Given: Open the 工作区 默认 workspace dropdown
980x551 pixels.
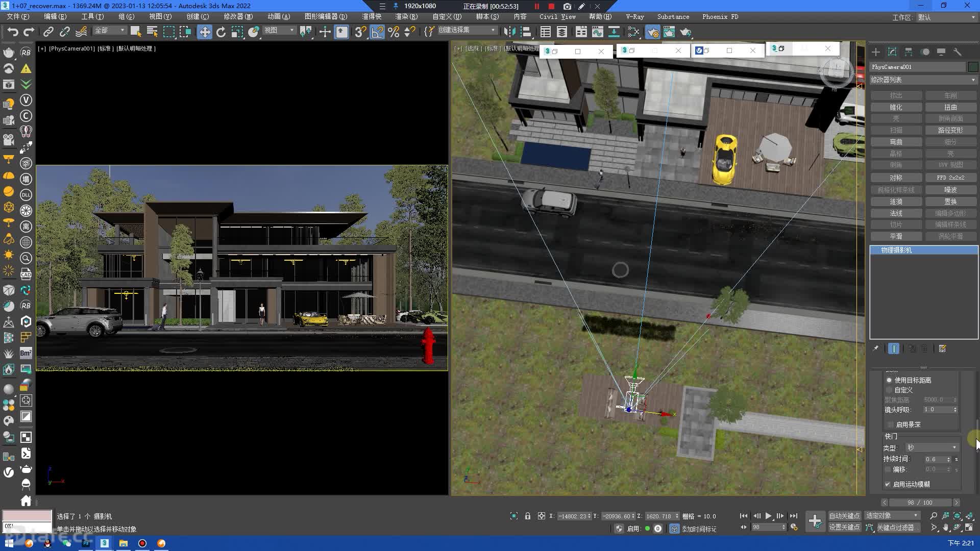Looking at the screenshot, I should pyautogui.click(x=946, y=17).
